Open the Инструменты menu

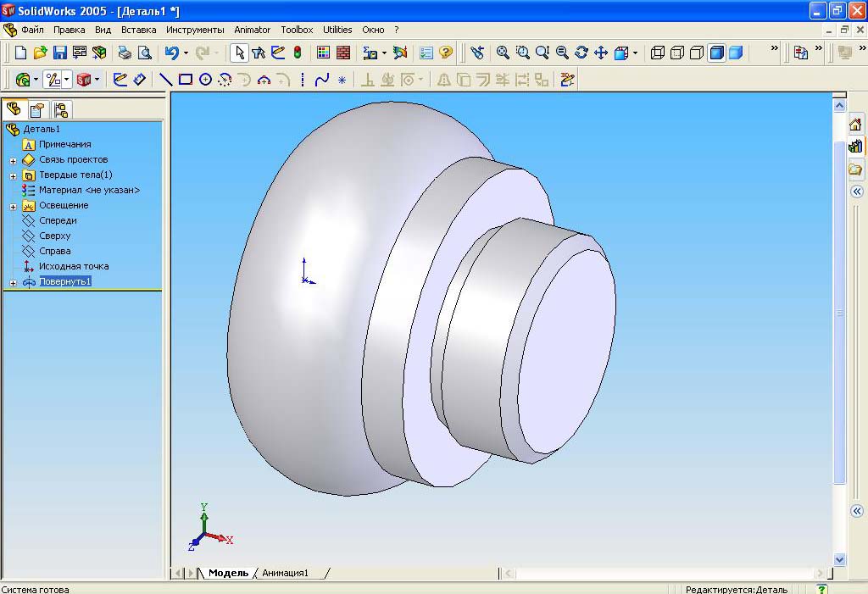tap(195, 30)
